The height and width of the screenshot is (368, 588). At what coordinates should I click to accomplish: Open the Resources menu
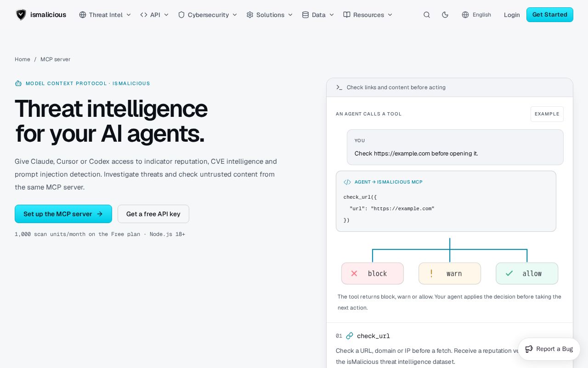[x=368, y=15]
